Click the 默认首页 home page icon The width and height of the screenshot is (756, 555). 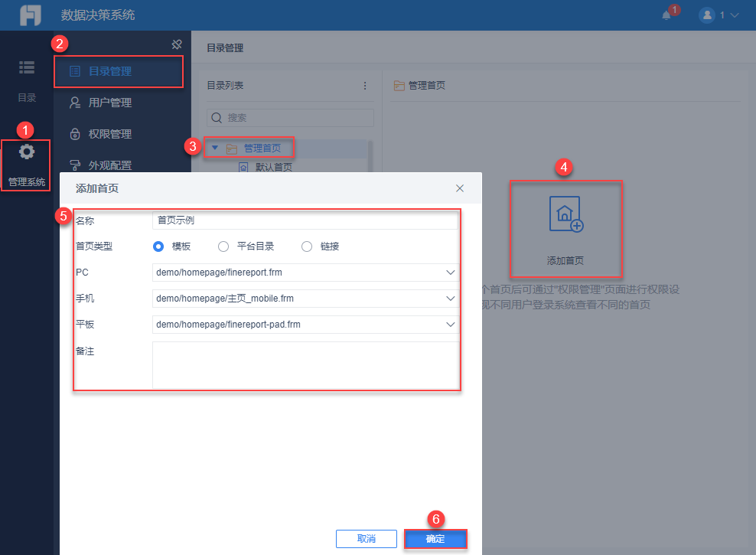(x=243, y=167)
